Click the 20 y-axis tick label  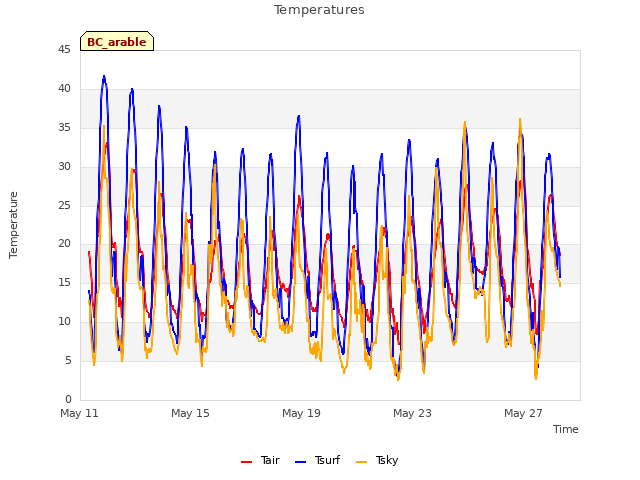tap(64, 244)
